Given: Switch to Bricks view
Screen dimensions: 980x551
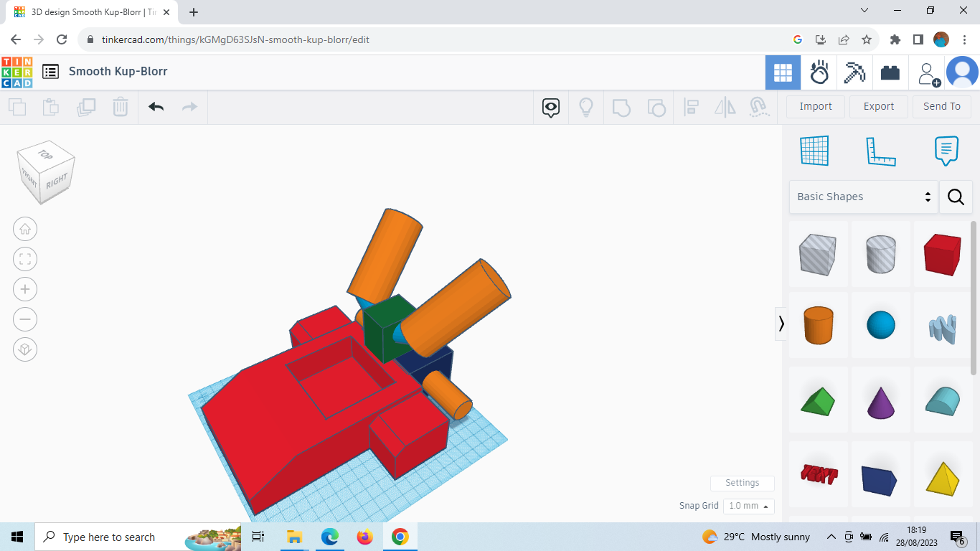Looking at the screenshot, I should point(890,72).
